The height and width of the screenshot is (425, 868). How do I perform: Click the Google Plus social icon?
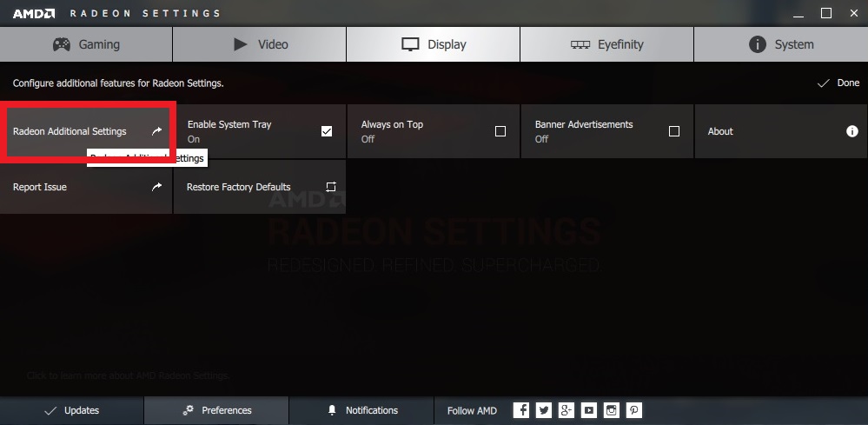(567, 410)
